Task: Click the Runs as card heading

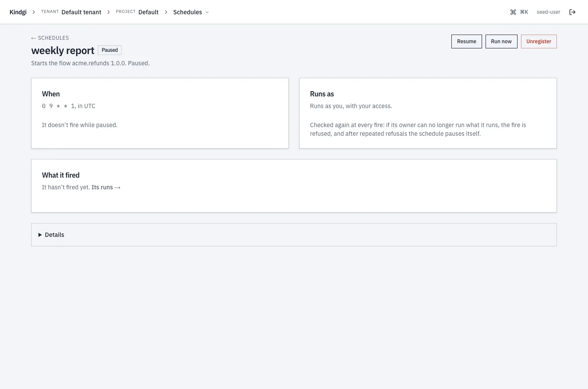Action: [x=322, y=94]
